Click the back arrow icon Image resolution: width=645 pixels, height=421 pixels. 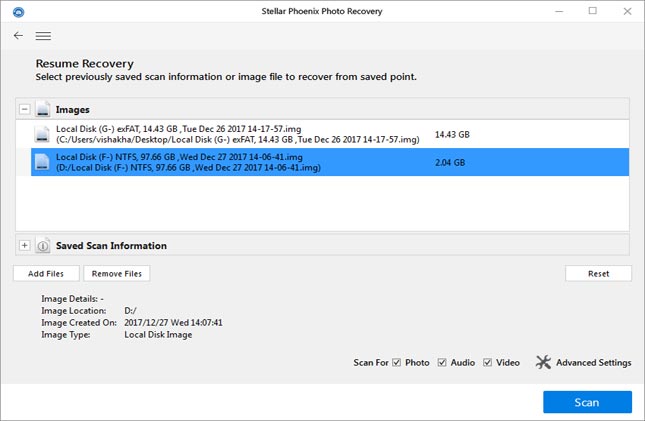18,36
